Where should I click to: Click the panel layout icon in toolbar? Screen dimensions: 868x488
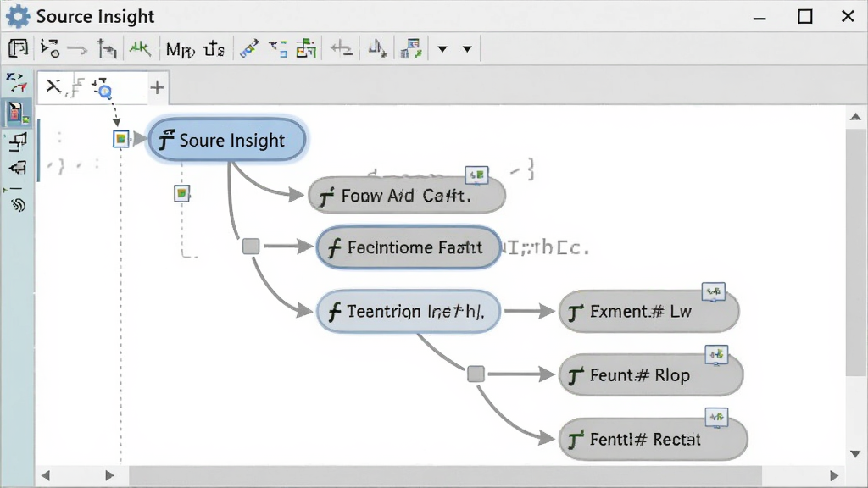(19, 48)
